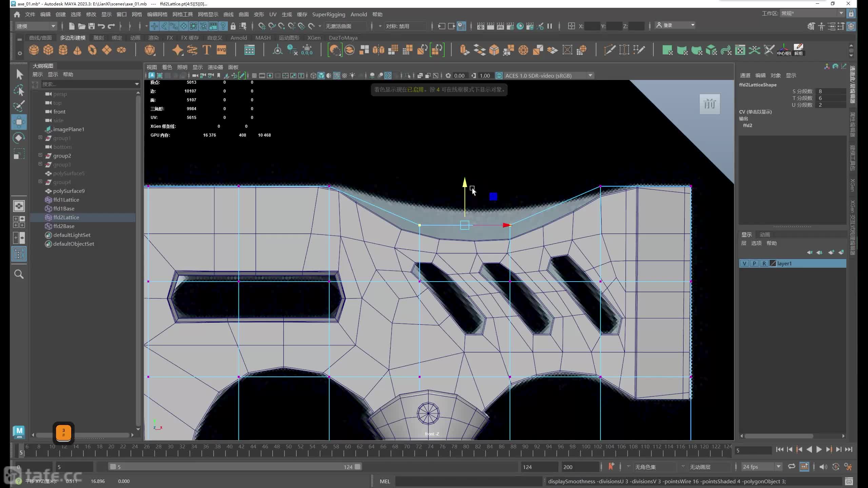The width and height of the screenshot is (868, 488).
Task: Open the 对称 symmetry dropdown
Action: (406, 26)
